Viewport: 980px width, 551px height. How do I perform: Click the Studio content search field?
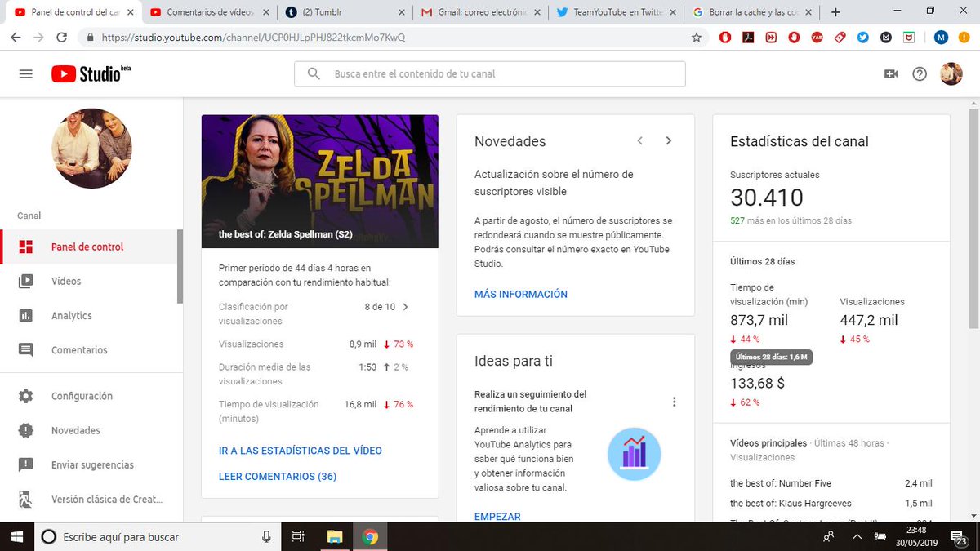tap(490, 73)
